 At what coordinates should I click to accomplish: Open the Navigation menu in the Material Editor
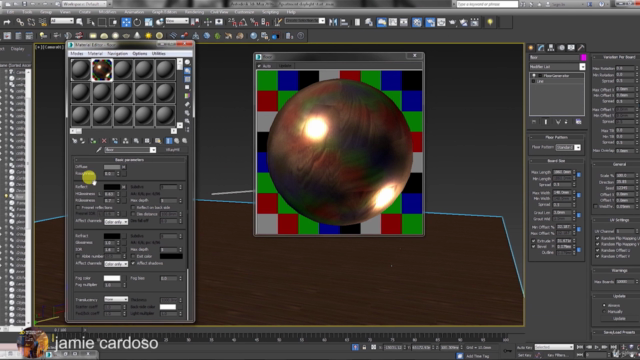pos(118,53)
